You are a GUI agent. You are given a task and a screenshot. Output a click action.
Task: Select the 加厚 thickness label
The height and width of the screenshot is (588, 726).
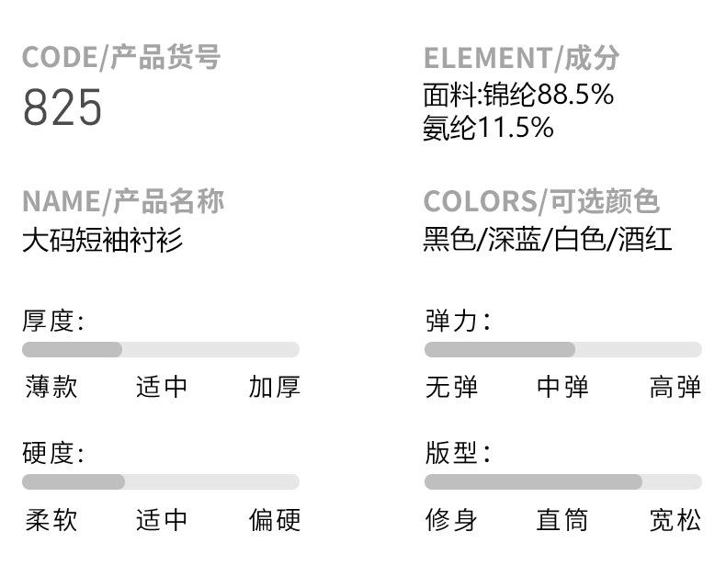pos(275,387)
